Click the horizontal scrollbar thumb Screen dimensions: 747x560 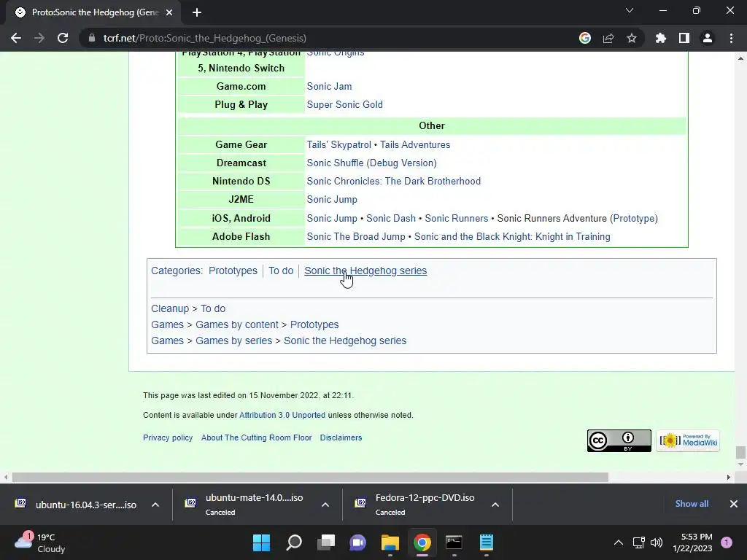[x=310, y=477]
